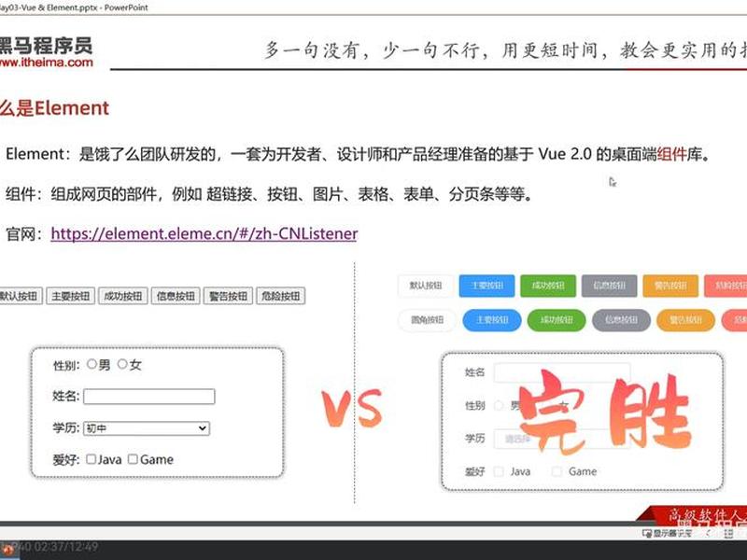Click the PowerPoint icon in the taskbar
Image resolution: width=747 pixels, height=560 pixels.
[8, 550]
